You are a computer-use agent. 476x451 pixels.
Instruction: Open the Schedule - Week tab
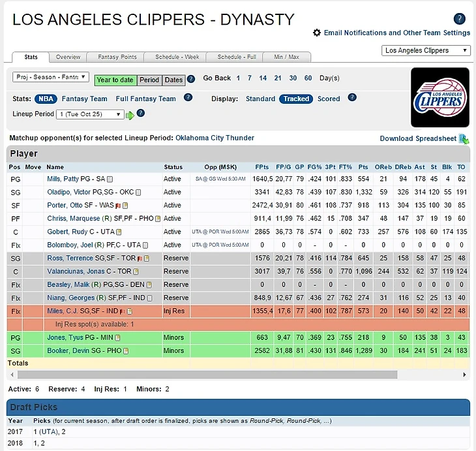coord(173,57)
